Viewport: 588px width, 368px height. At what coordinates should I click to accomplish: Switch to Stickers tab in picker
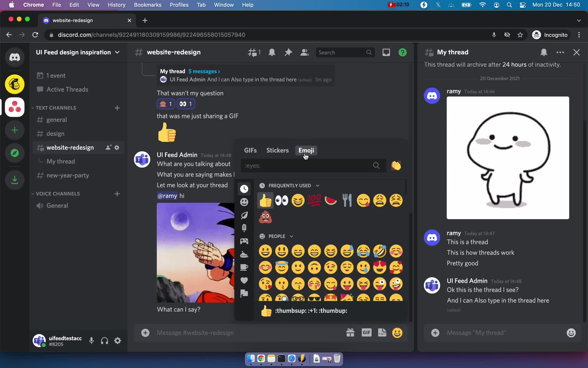pyautogui.click(x=277, y=150)
